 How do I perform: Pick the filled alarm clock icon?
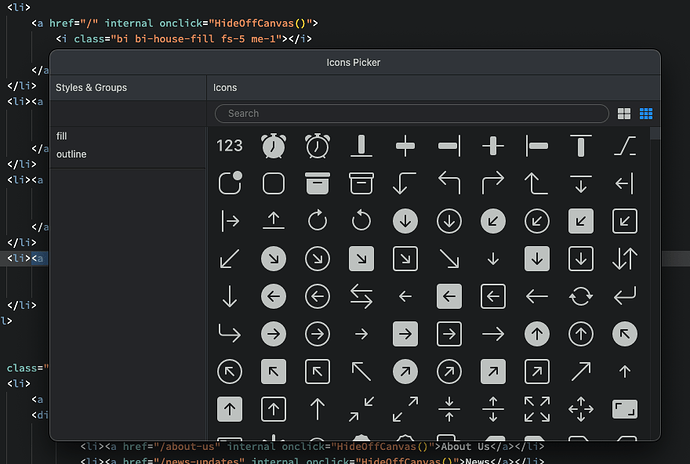[273, 146]
